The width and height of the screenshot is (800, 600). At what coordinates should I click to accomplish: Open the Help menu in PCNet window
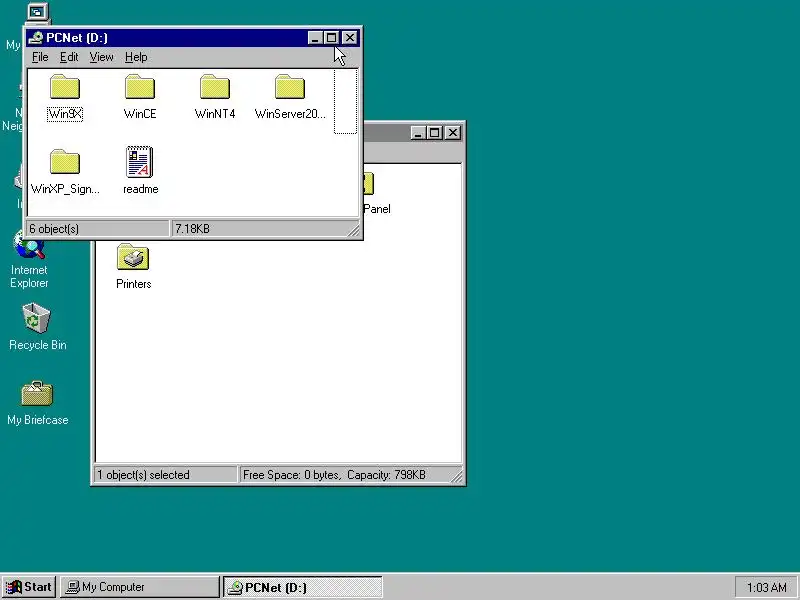136,57
